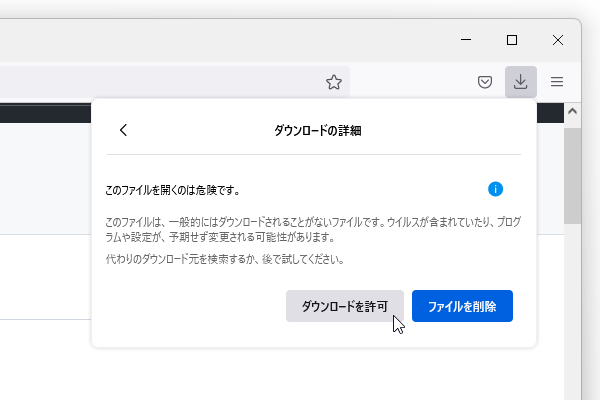Click the ダウンロードの詳細 panel title
This screenshot has width=600, height=400.
[x=318, y=131]
